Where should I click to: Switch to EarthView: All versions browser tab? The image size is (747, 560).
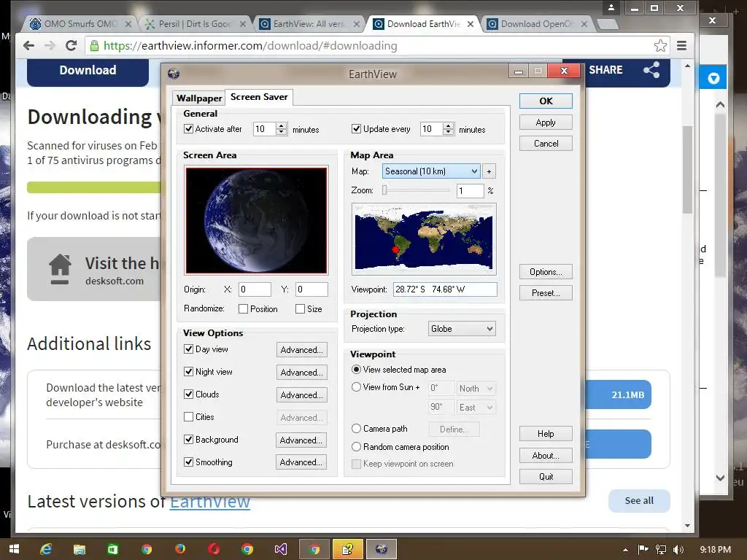click(x=309, y=24)
